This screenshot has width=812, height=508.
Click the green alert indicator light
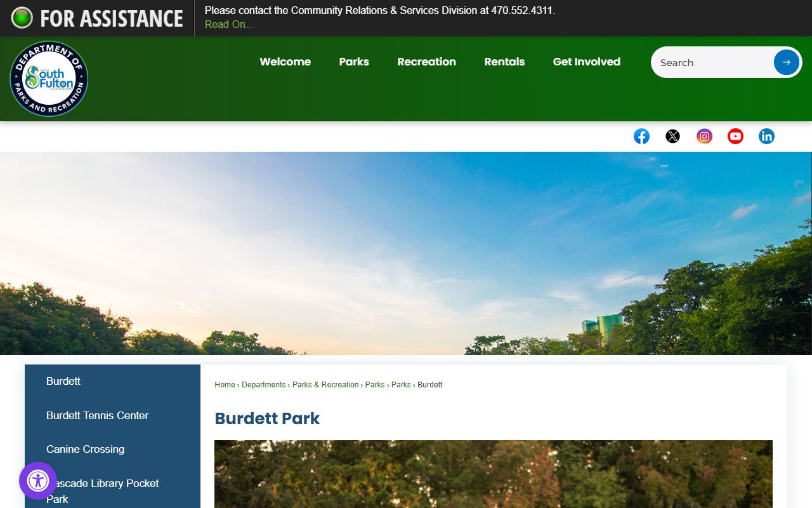pyautogui.click(x=22, y=18)
